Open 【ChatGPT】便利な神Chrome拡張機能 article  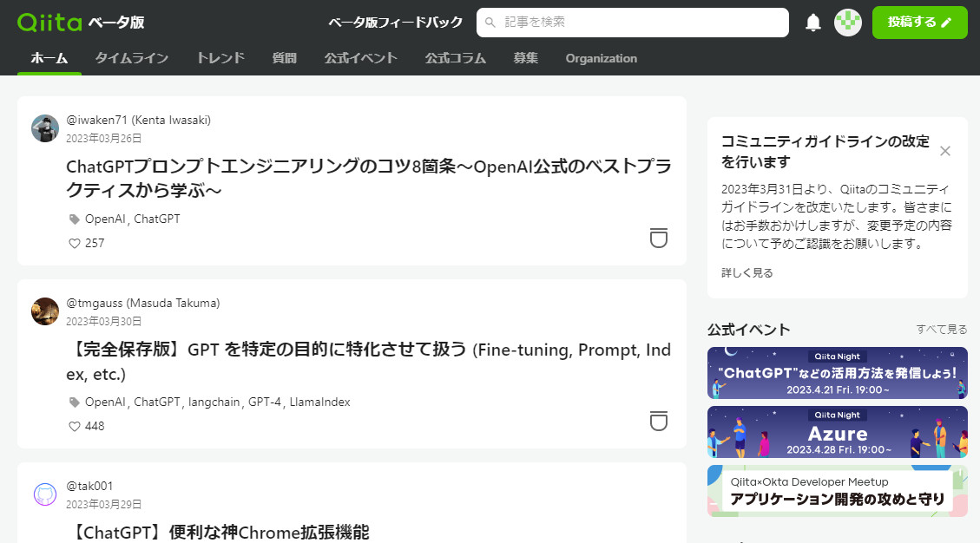(x=220, y=533)
